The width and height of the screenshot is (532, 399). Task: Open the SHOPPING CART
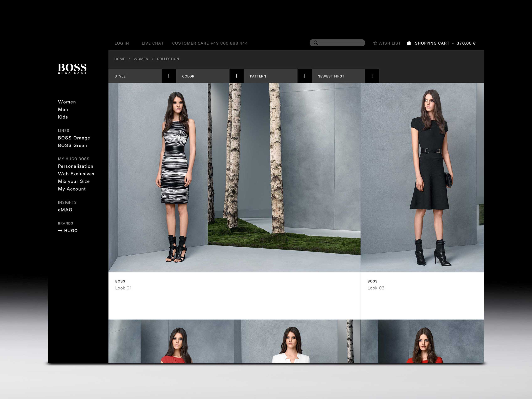(x=432, y=43)
